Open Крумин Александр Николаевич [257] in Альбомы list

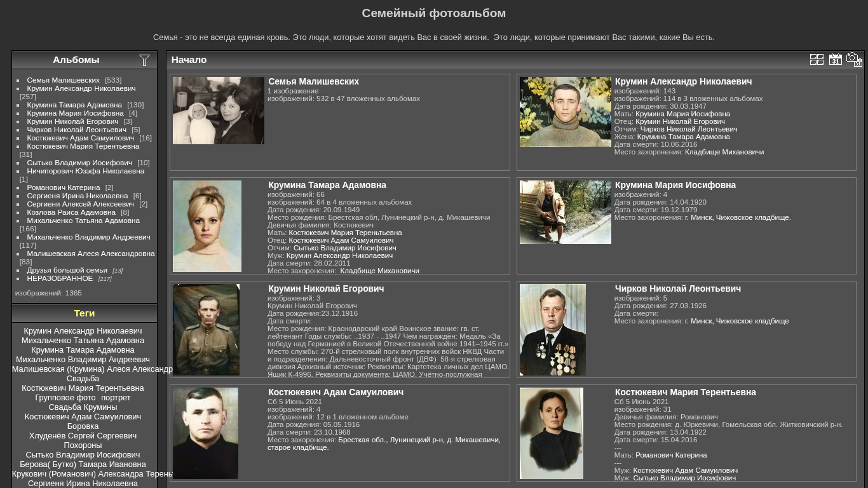[x=81, y=89]
